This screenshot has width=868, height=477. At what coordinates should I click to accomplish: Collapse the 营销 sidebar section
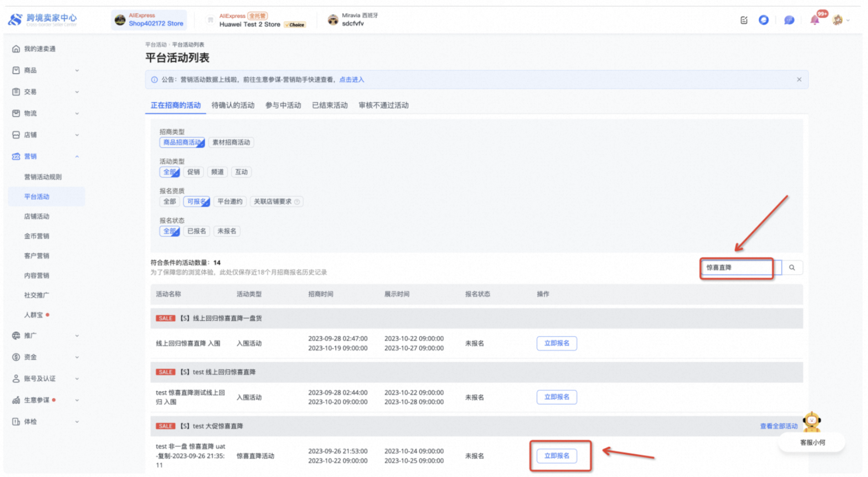pos(46,156)
